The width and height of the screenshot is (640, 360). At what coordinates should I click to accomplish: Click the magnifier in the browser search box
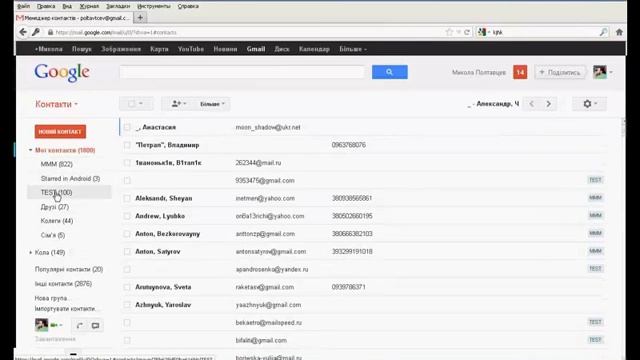click(603, 32)
